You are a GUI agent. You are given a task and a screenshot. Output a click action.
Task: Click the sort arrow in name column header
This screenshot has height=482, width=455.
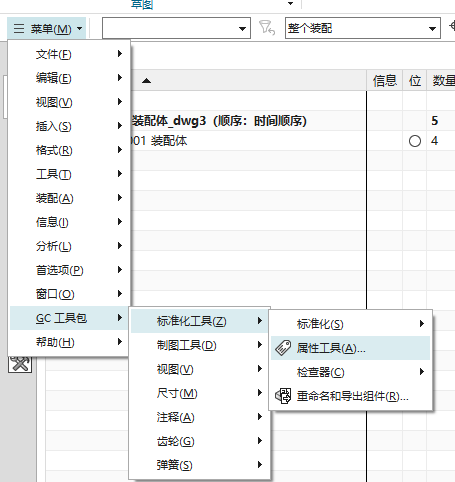coord(146,81)
